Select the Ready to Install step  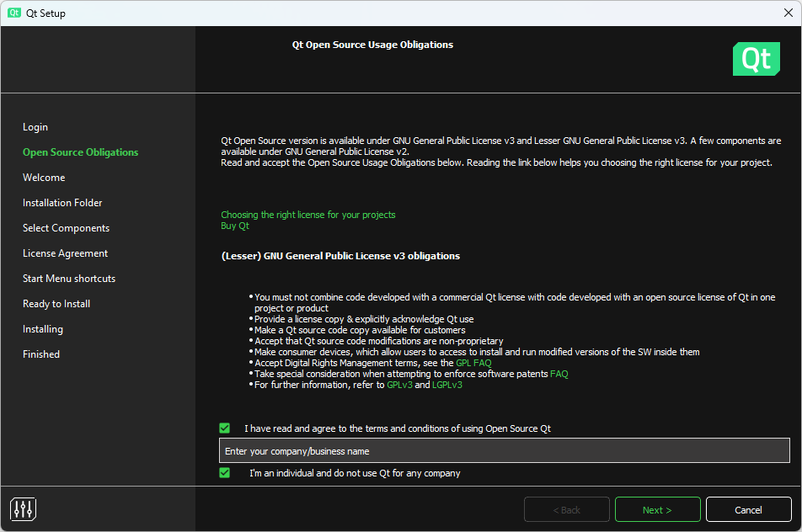click(x=56, y=304)
